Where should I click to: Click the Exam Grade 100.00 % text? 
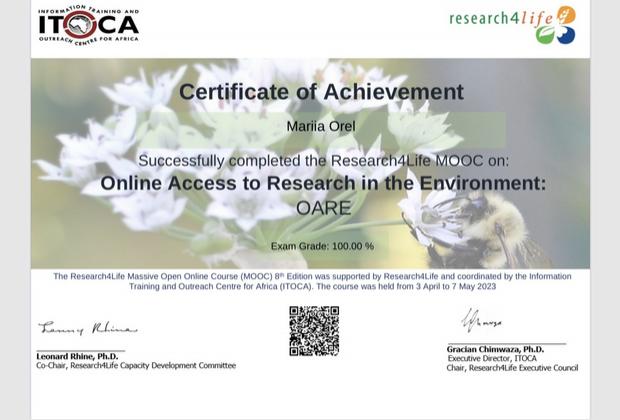tap(322, 246)
